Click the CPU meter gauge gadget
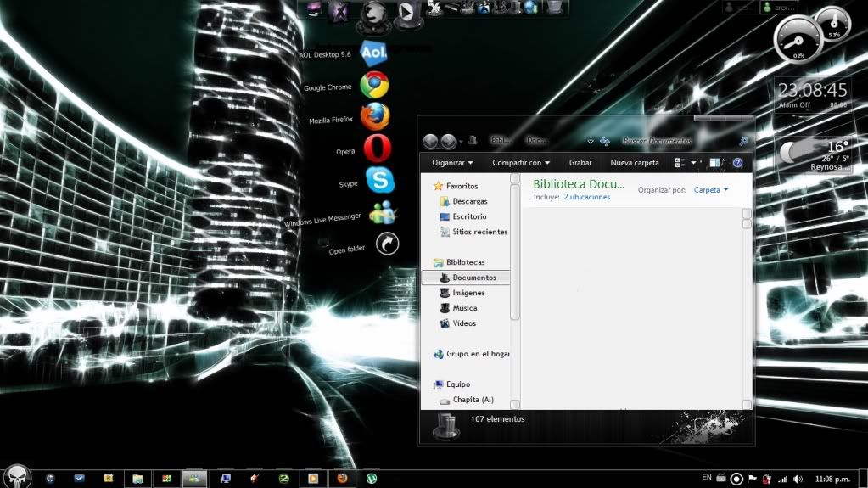The height and width of the screenshot is (488, 868). 797,40
